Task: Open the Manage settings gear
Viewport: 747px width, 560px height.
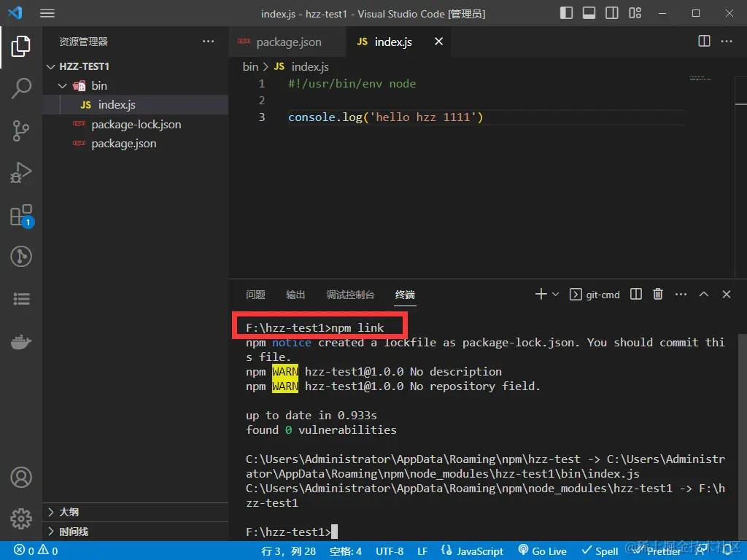Action: 21,518
